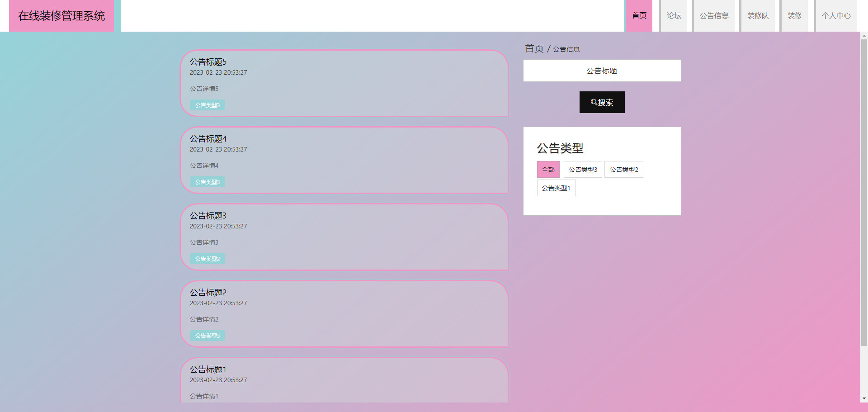Filter by 公告类型2 in the sidebar
This screenshot has height=412, width=868.
pyautogui.click(x=623, y=170)
